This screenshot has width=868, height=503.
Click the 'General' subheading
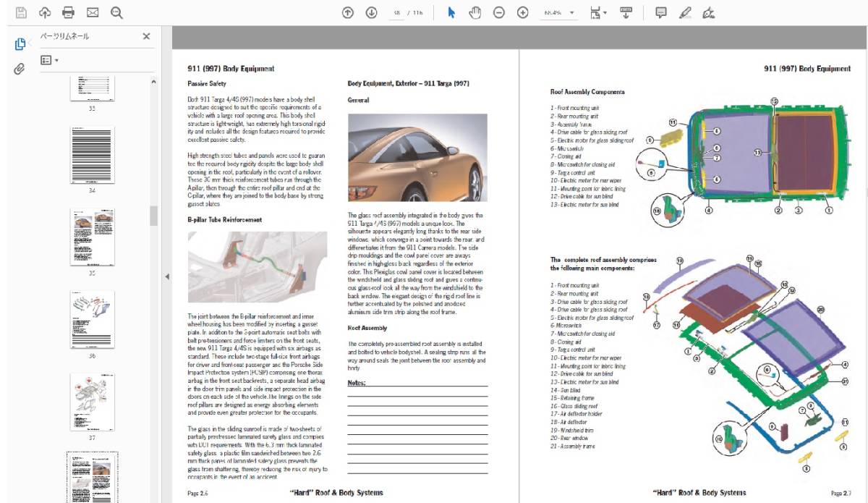tap(358, 100)
